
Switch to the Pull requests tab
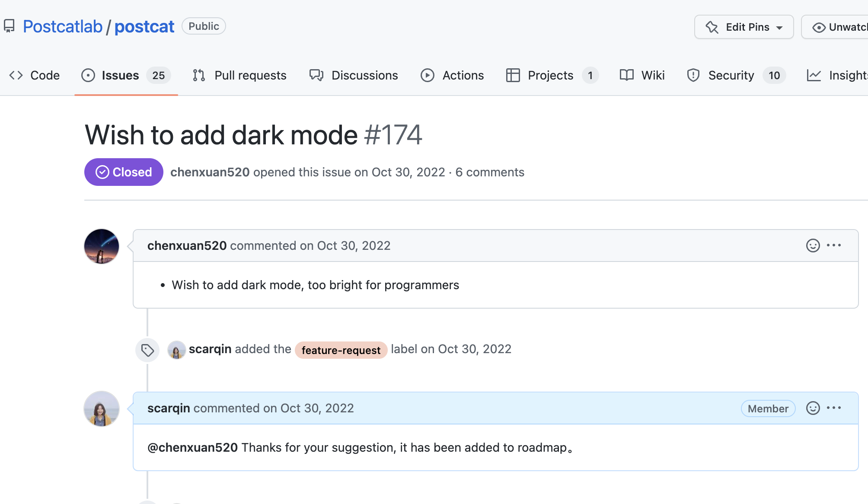pyautogui.click(x=239, y=75)
